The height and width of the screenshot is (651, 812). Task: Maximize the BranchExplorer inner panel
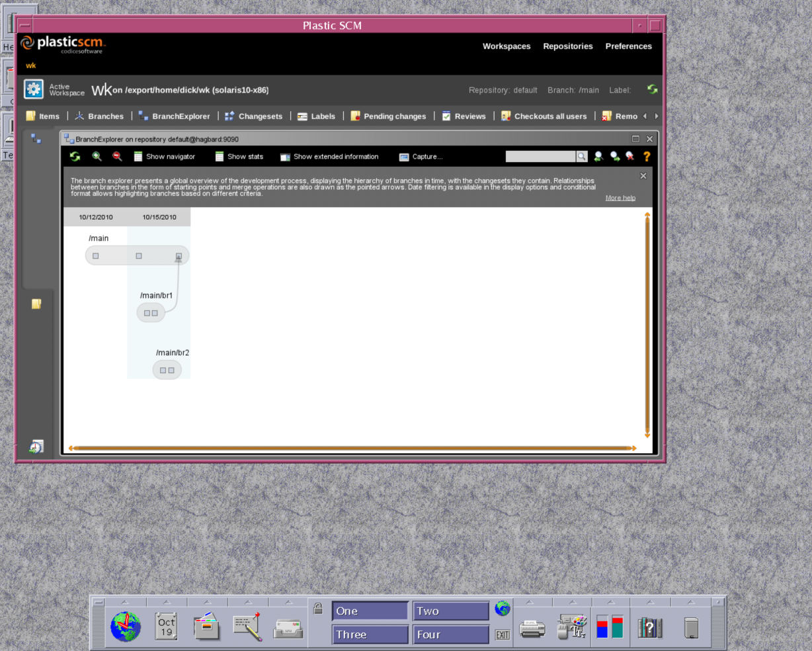[x=635, y=139]
